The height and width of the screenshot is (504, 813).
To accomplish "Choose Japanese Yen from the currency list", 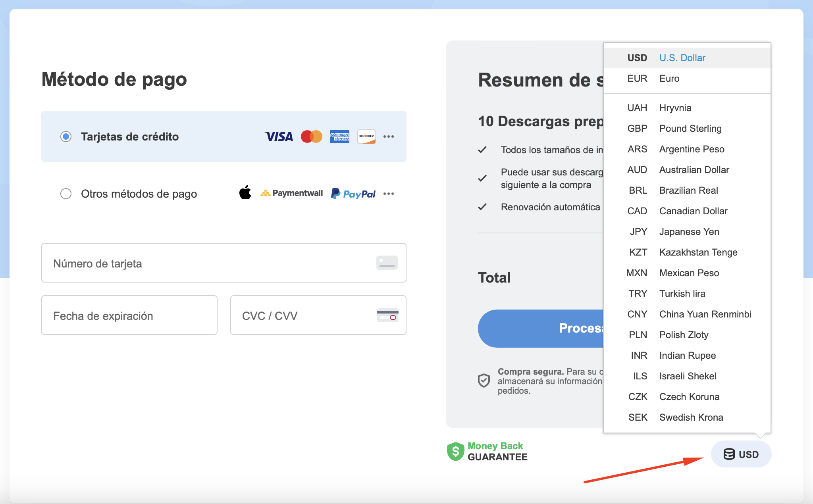I will click(690, 231).
